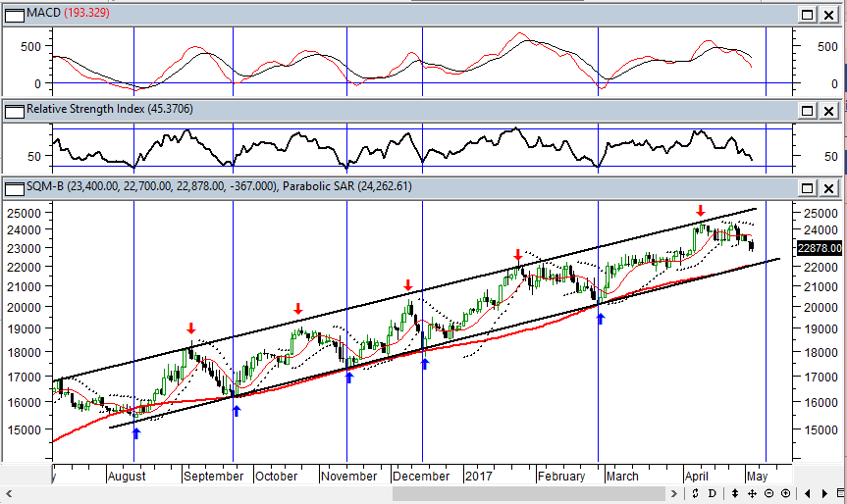
Task: Maximize the Relative Strength Index pane
Action: pyautogui.click(x=807, y=111)
